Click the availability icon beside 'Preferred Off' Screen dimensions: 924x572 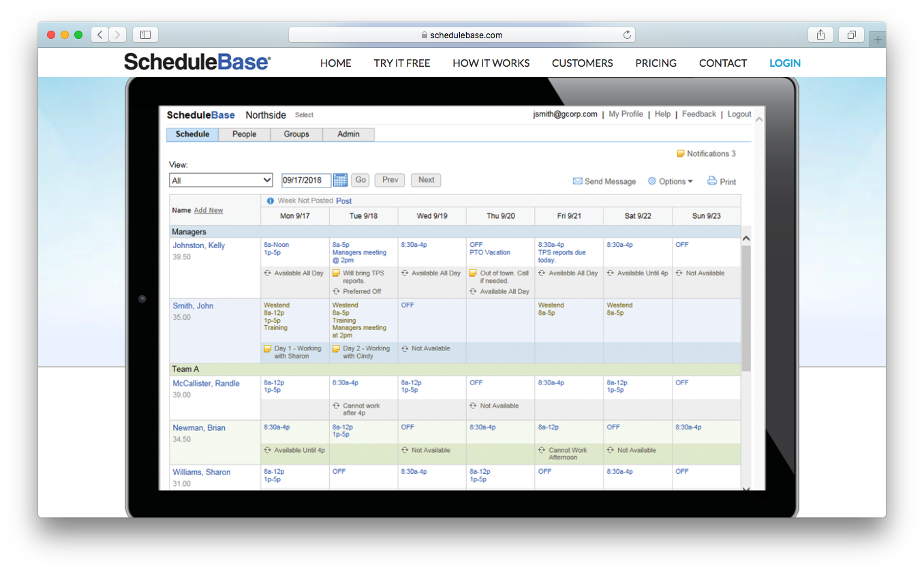(336, 291)
